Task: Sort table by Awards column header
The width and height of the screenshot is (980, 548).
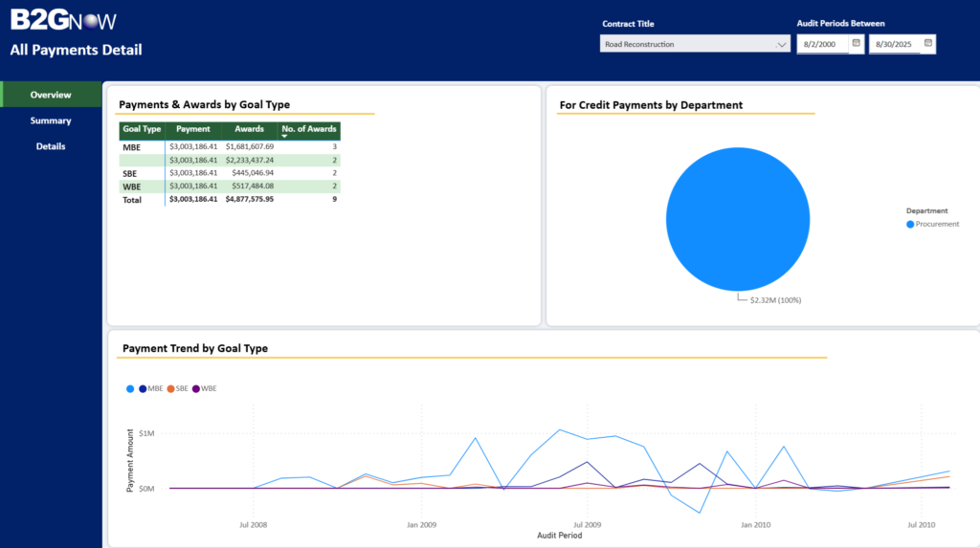Action: coord(250,129)
